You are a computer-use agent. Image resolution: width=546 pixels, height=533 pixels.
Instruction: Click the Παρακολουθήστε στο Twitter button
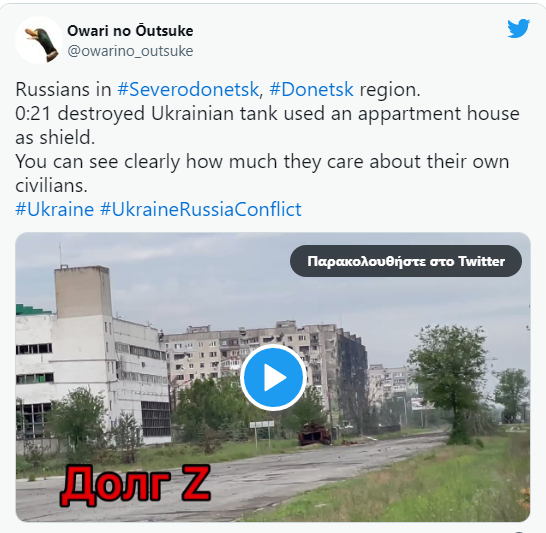click(x=406, y=261)
